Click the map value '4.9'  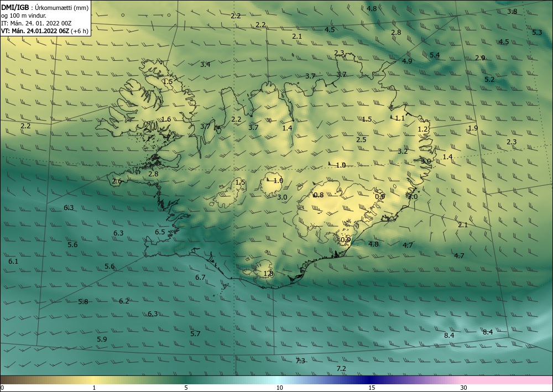[x=407, y=61]
